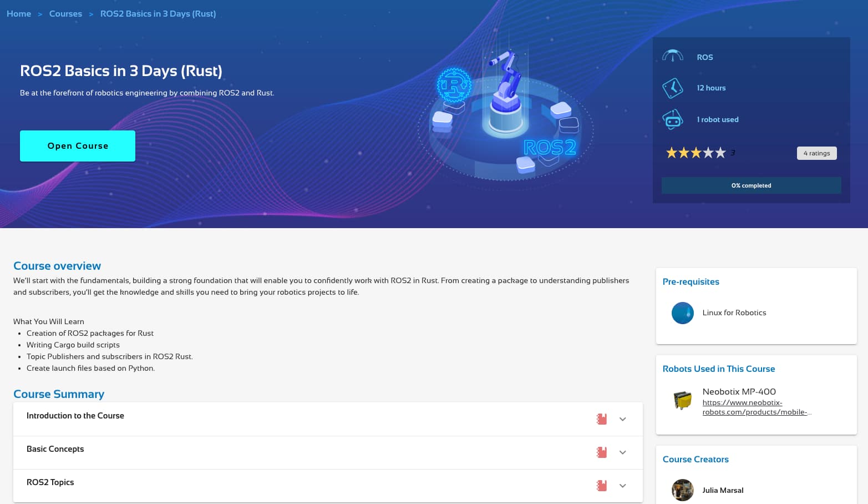Click the Neobotix MP-400 robot thumbnail
The height and width of the screenshot is (504, 868).
pos(683,400)
